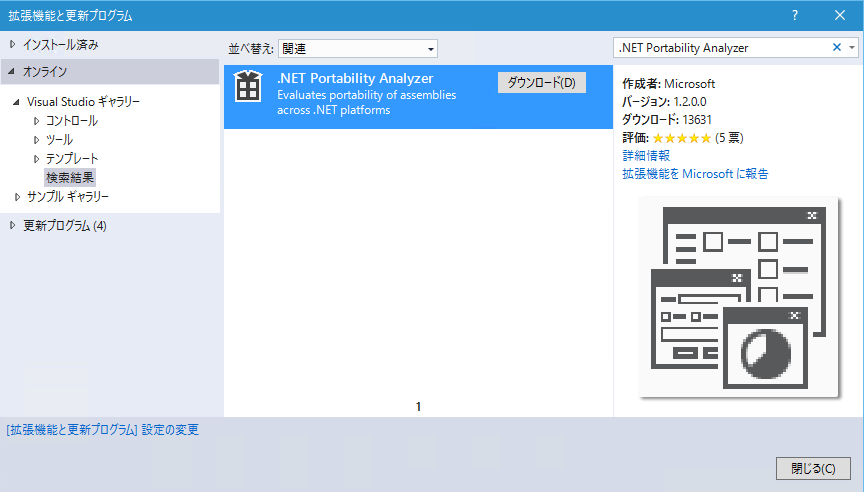Open the sort order combo box
The width and height of the screenshot is (864, 492).
click(x=358, y=49)
